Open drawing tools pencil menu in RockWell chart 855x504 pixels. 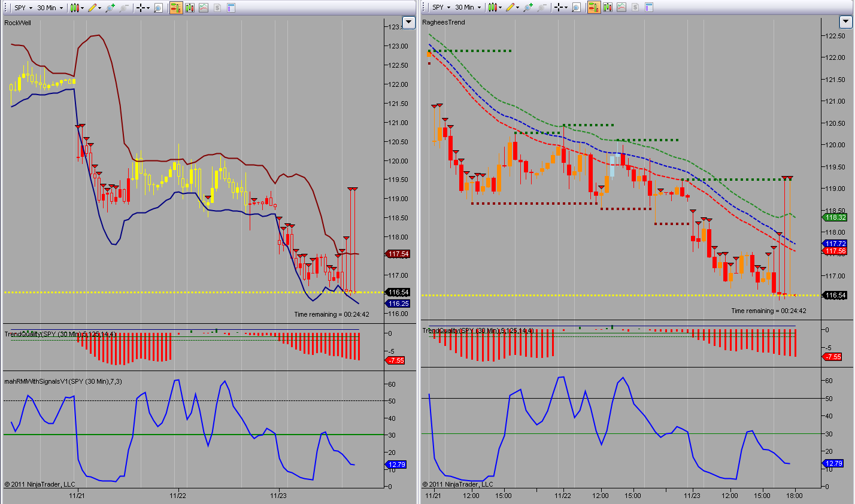click(95, 8)
